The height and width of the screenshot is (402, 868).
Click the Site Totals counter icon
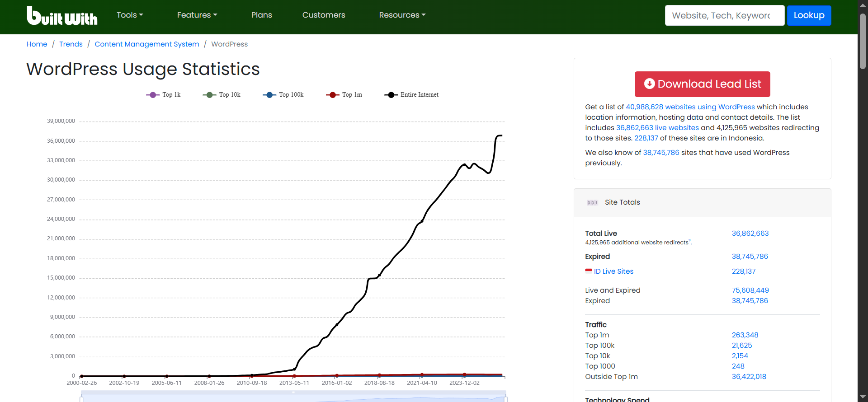pyautogui.click(x=592, y=202)
